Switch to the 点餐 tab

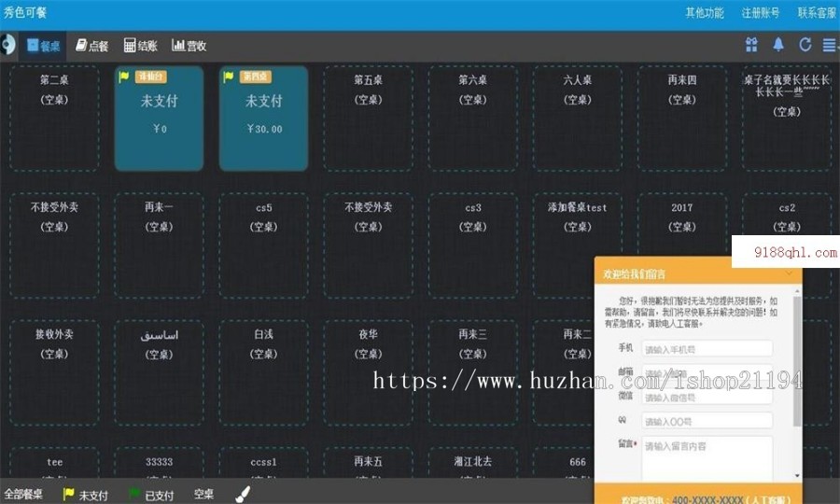92,46
